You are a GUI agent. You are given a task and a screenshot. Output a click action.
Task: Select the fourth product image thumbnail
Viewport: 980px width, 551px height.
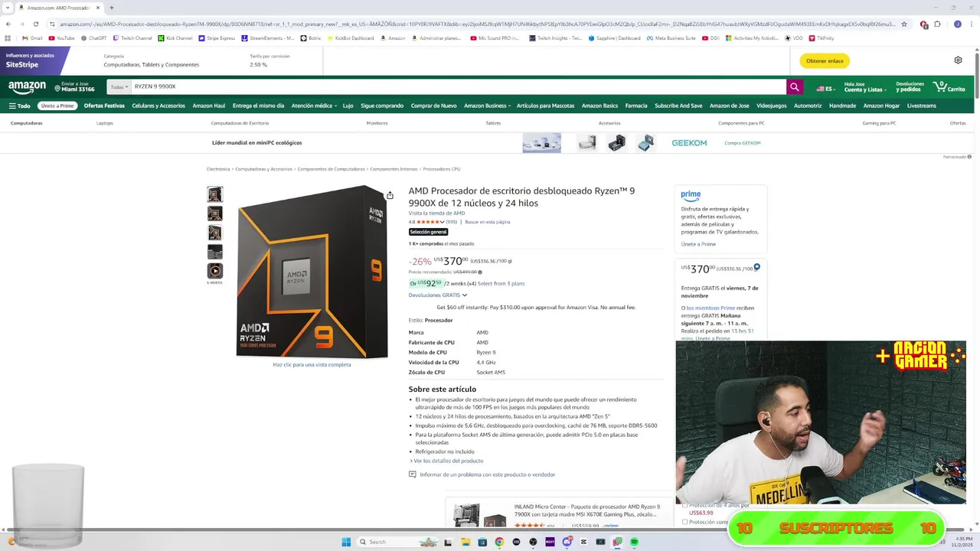tap(215, 252)
